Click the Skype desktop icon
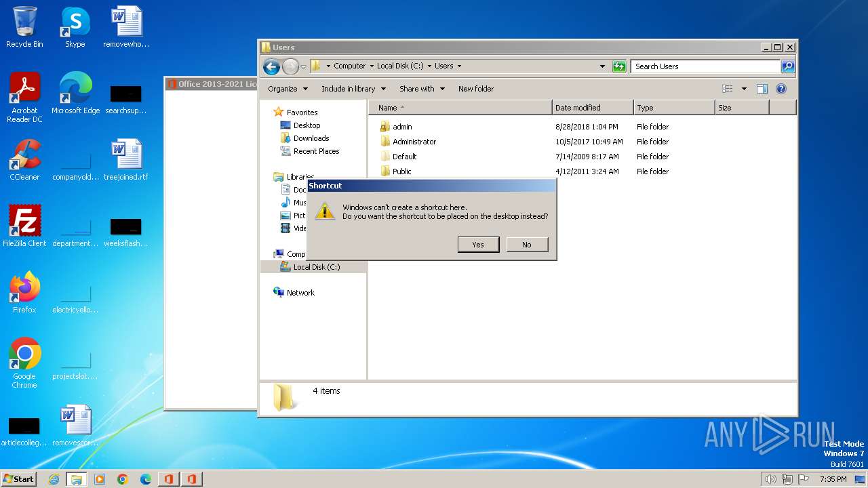Image resolution: width=868 pixels, height=488 pixels. pyautogui.click(x=75, y=27)
